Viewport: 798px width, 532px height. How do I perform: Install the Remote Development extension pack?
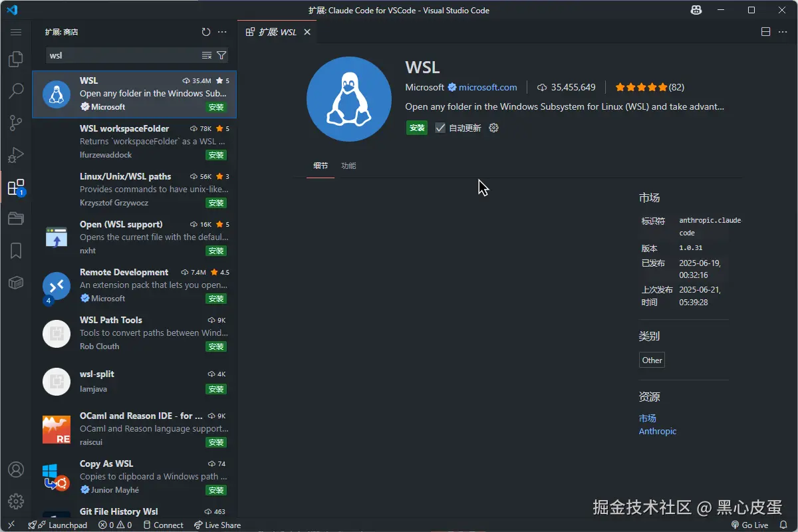point(216,299)
